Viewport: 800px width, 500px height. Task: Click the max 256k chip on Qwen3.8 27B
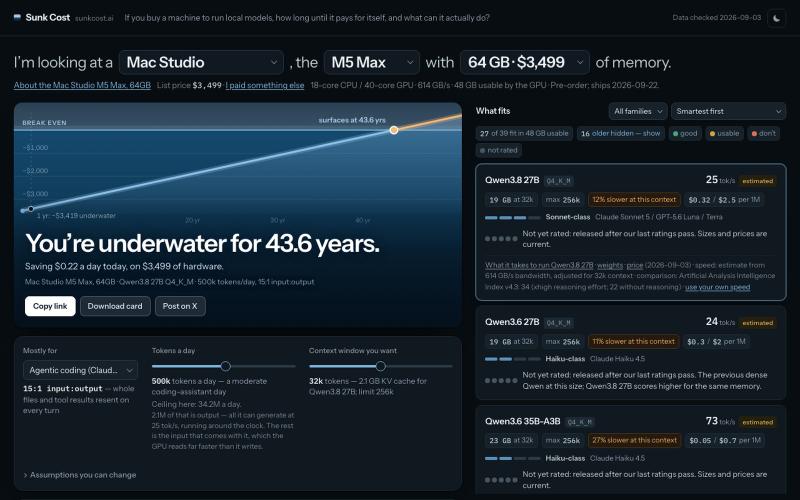pyautogui.click(x=562, y=199)
